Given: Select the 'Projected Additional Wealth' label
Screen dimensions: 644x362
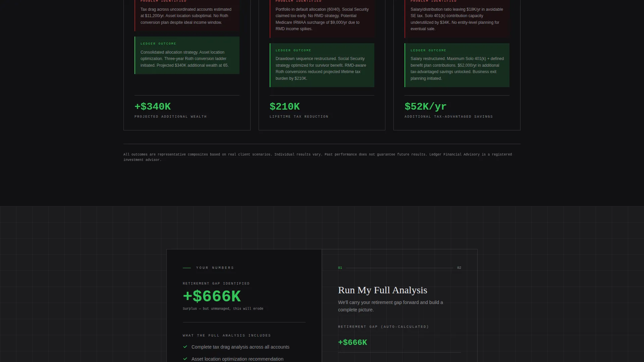Looking at the screenshot, I should pyautogui.click(x=170, y=117).
